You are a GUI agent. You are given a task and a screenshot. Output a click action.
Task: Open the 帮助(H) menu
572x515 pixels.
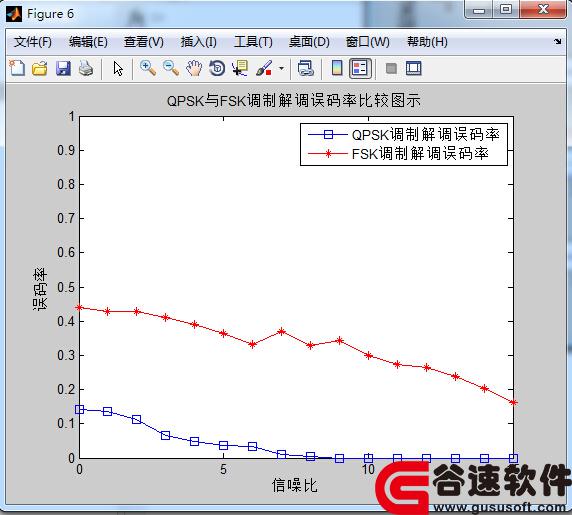click(427, 42)
